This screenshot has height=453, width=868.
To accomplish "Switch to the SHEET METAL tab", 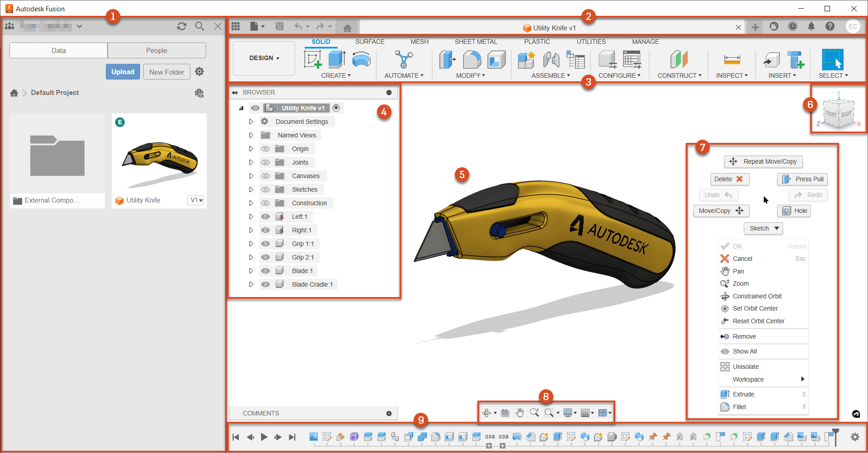I will point(476,42).
